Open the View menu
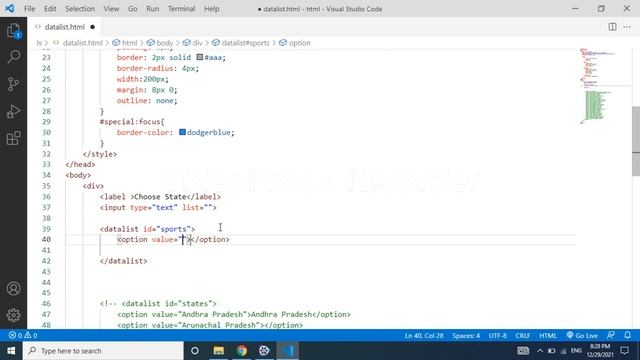The height and width of the screenshot is (360, 640). 111,9
